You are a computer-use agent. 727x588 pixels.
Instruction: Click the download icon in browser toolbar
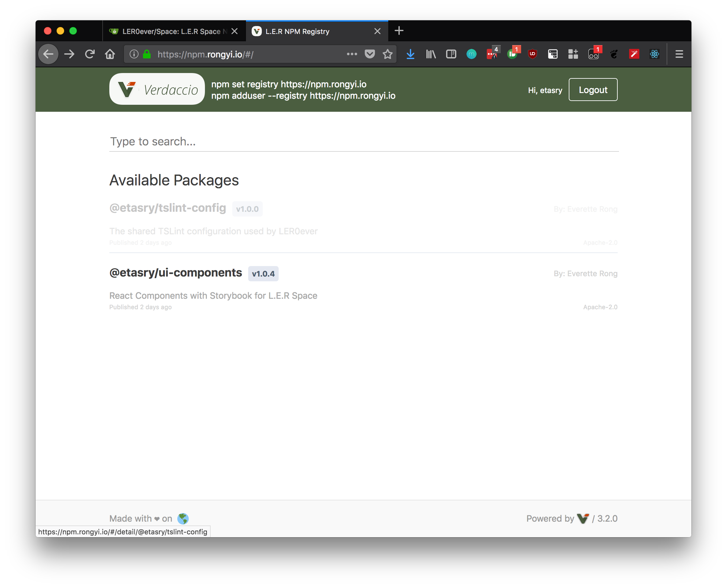click(x=410, y=54)
